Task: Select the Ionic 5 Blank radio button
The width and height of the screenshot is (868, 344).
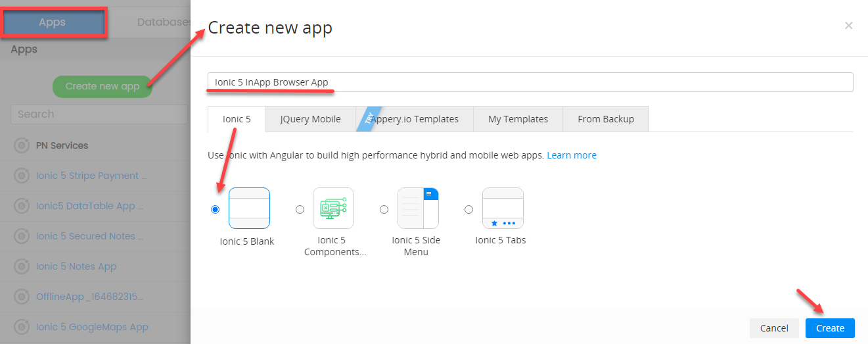Action: pyautogui.click(x=215, y=209)
